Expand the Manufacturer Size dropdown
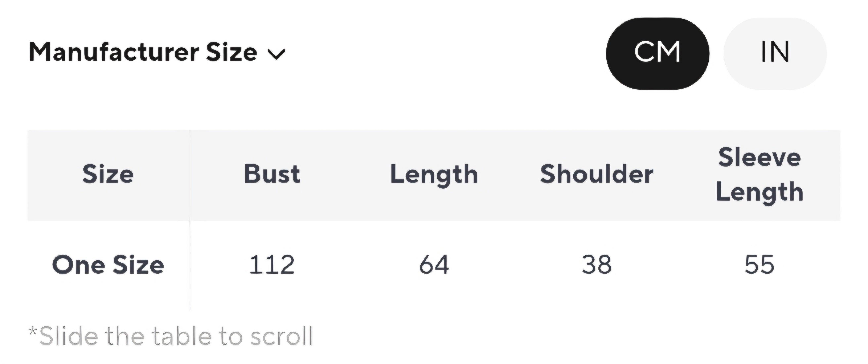Image resolution: width=868 pixels, height=364 pixels. [x=157, y=53]
